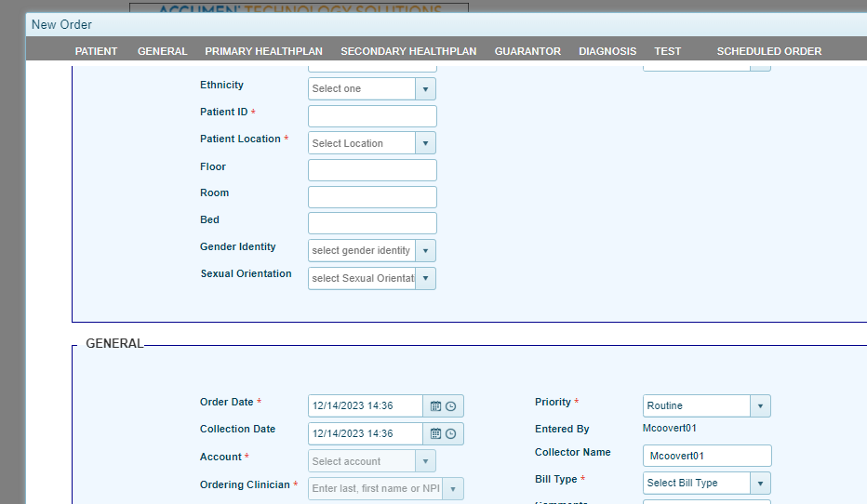Expand the Priority dropdown showing Routine
867x504 pixels.
click(760, 406)
